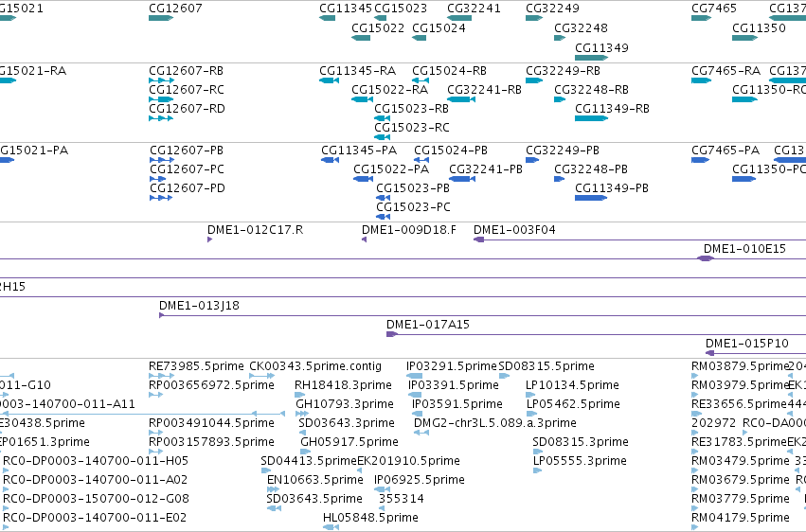Select gene CG15023 in top track
This screenshot has width=806, height=532.
coord(401,9)
